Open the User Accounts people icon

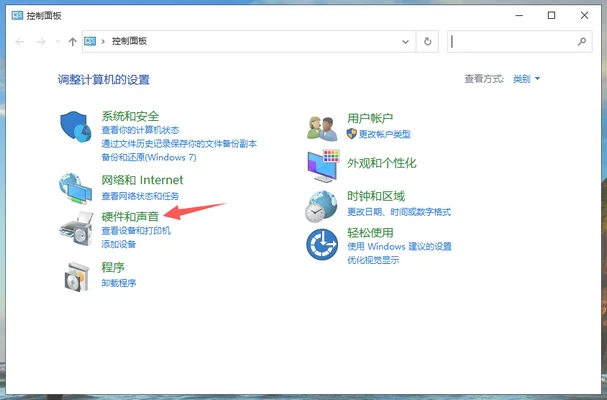click(322, 129)
